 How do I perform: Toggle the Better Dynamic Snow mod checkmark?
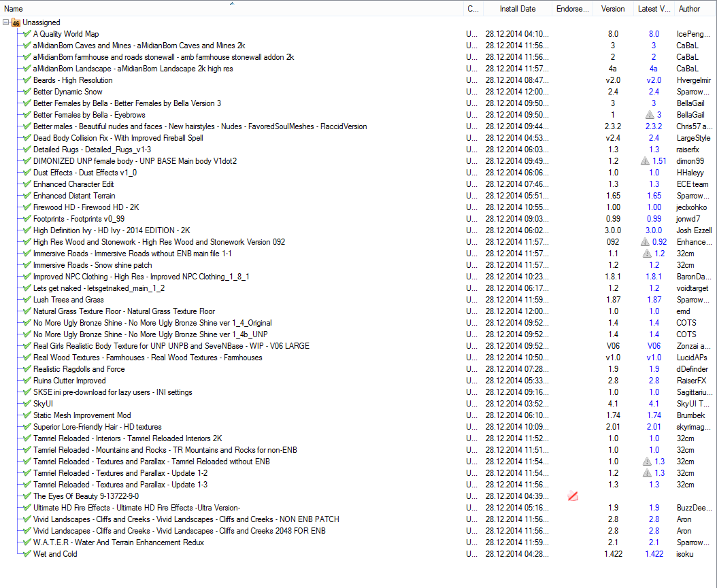[x=27, y=91]
